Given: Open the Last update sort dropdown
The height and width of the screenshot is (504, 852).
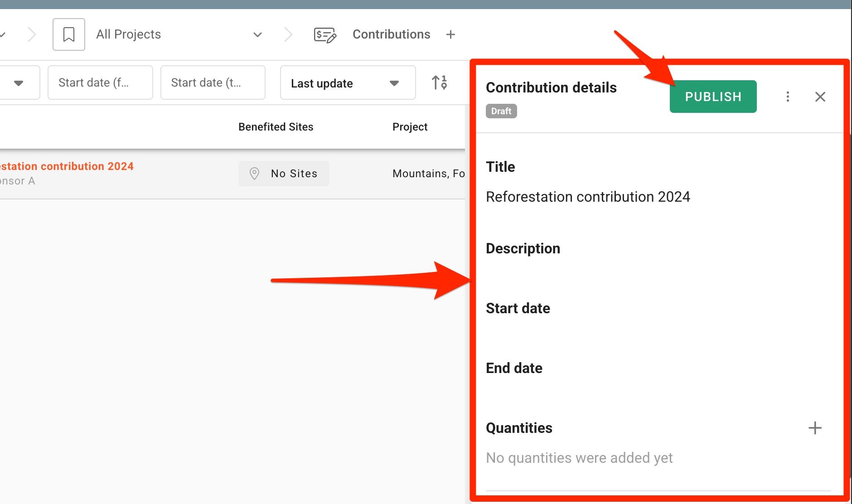Looking at the screenshot, I should pyautogui.click(x=348, y=82).
